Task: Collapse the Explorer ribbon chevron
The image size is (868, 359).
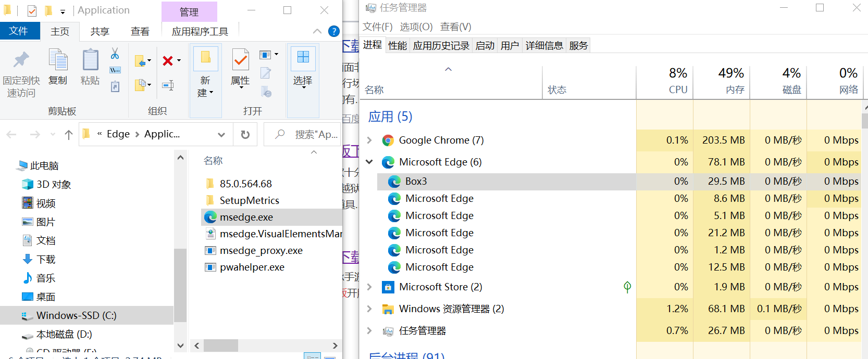Action: tap(317, 31)
